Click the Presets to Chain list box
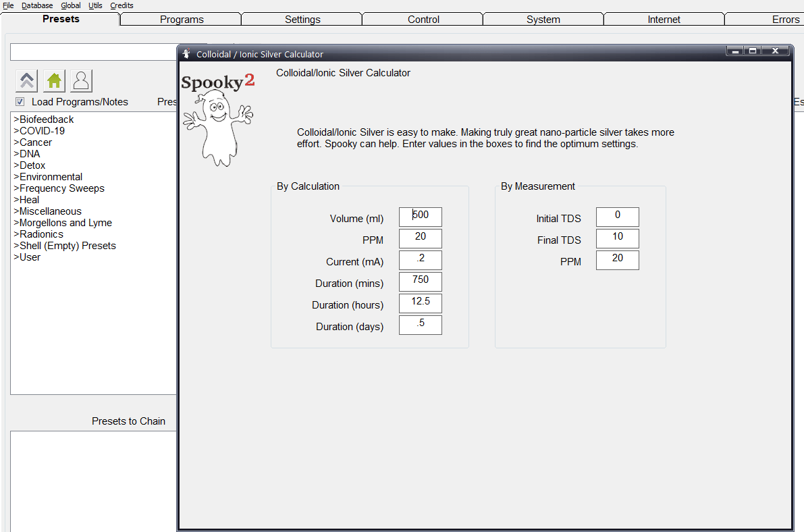Viewport: 804px width, 532px height. click(93, 481)
